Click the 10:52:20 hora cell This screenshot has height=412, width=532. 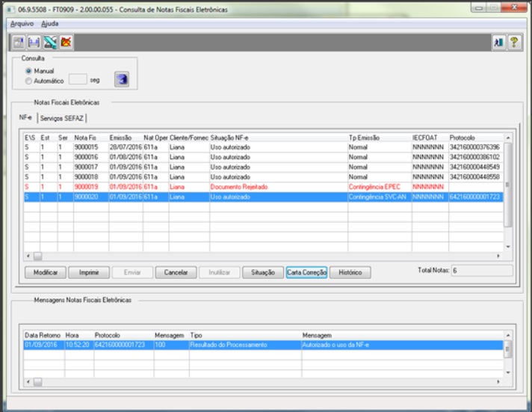78,345
